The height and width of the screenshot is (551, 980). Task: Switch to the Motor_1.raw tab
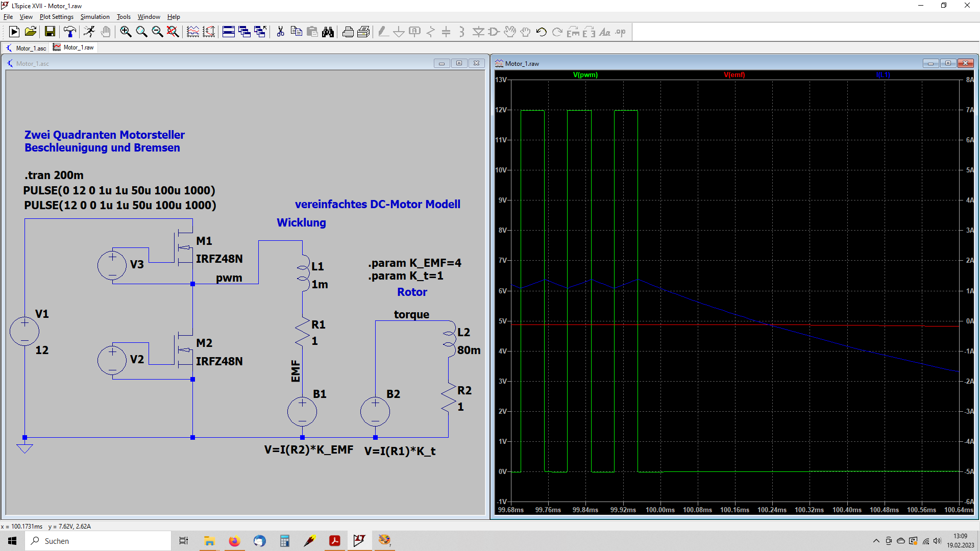click(x=74, y=47)
